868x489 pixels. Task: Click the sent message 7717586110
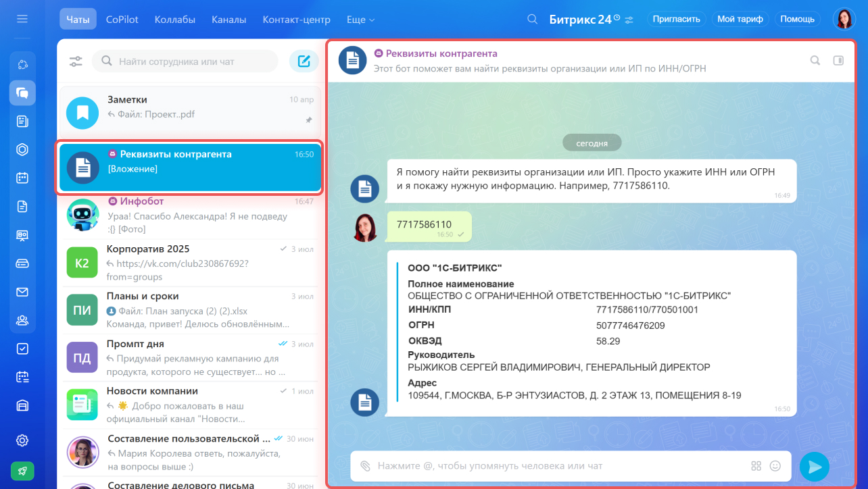429,227
